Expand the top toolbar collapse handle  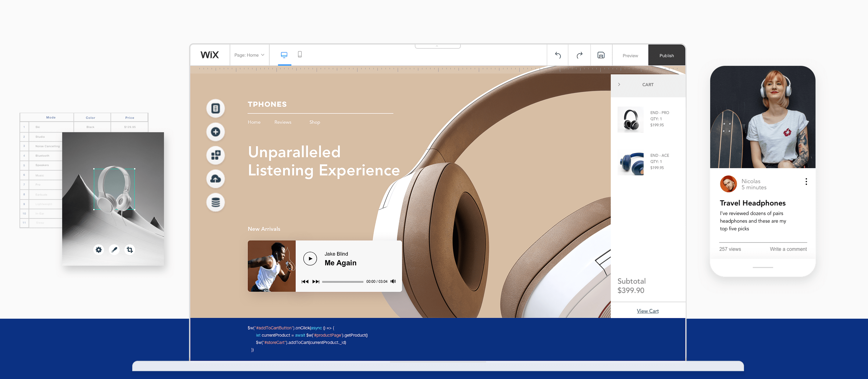[437, 46]
